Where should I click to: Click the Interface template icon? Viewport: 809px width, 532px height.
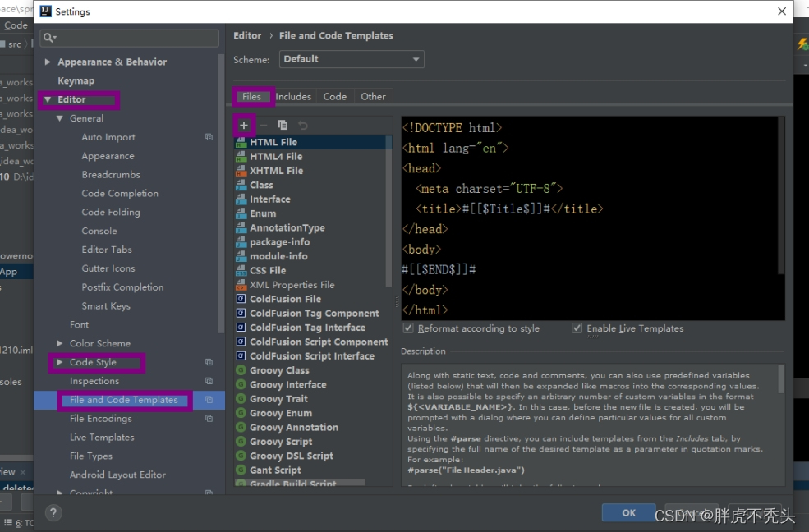[241, 199]
